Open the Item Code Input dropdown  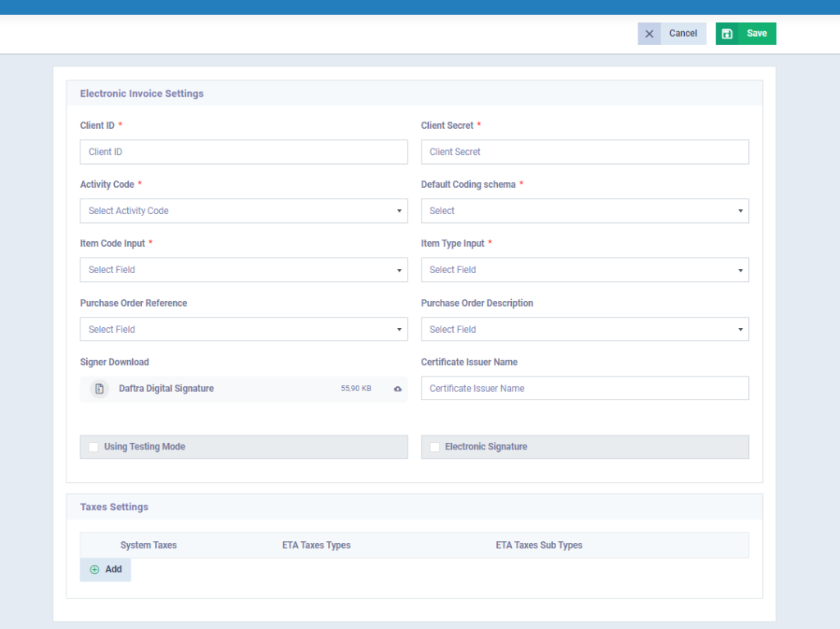[244, 270]
